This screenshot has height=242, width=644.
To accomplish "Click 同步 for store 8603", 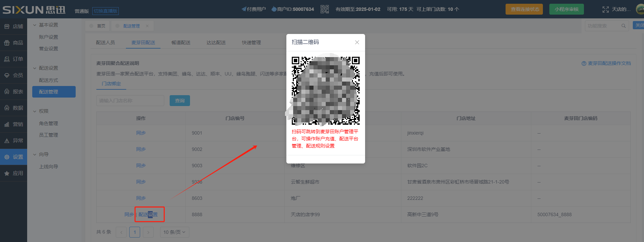I will point(141,198).
